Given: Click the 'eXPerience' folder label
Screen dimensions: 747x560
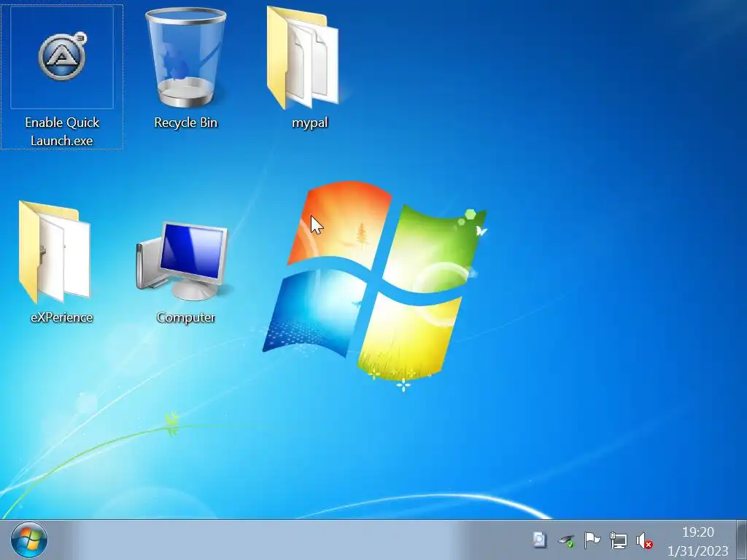Looking at the screenshot, I should (x=61, y=317).
